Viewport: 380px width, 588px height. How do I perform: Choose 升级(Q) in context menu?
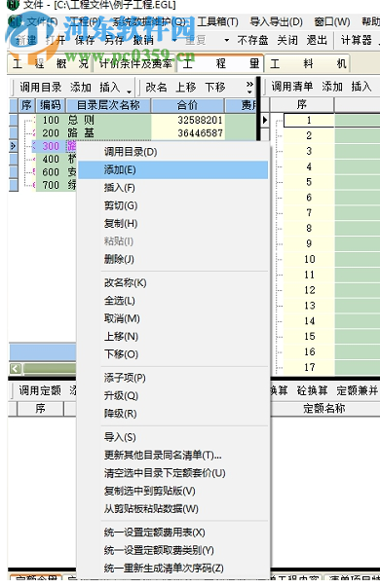121,396
